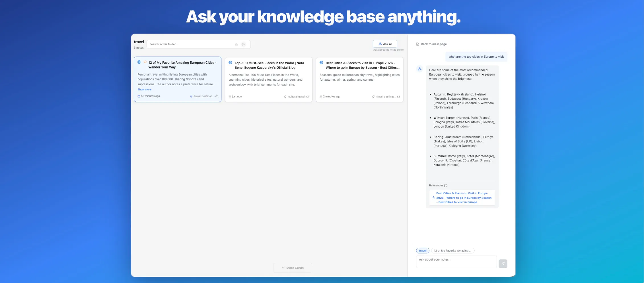Expand 'Show more' on the first note card
Image resolution: width=644 pixels, height=283 pixels.
click(144, 90)
